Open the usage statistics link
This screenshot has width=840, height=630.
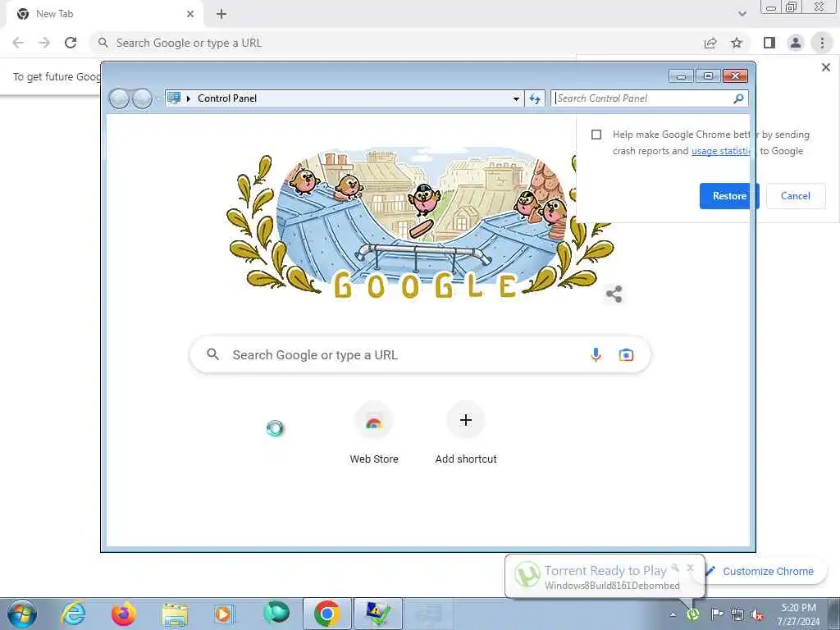click(x=722, y=151)
